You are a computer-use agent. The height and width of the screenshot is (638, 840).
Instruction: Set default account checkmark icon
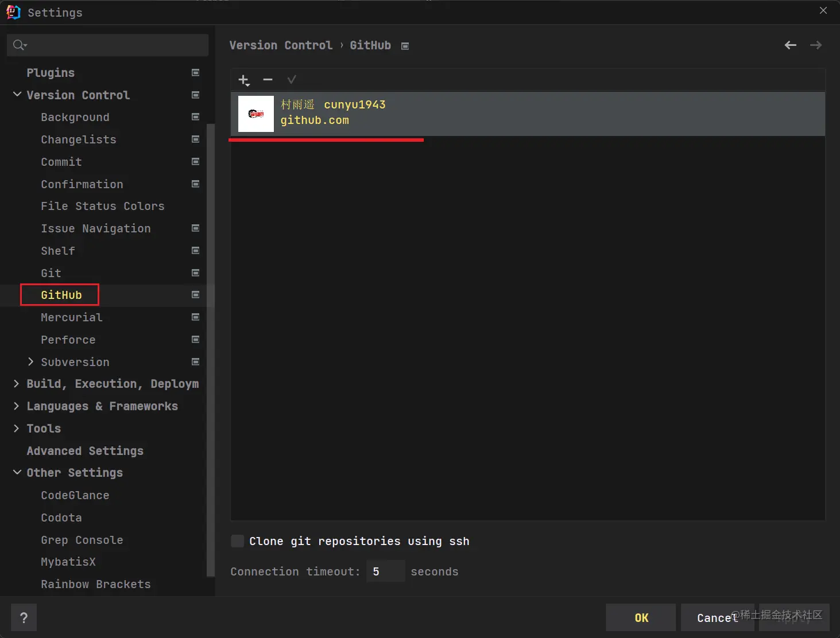click(292, 80)
